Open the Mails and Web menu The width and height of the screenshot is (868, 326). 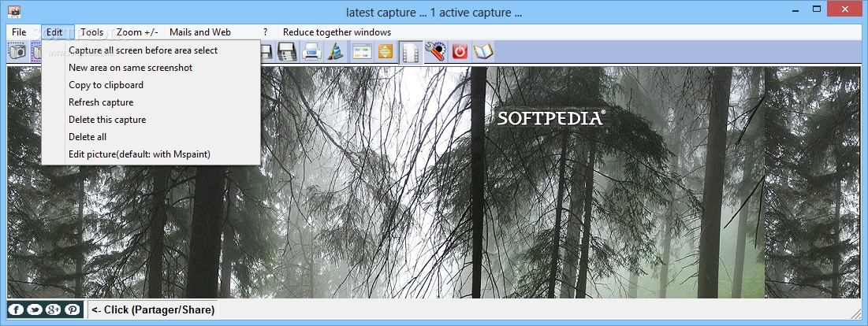tap(200, 32)
